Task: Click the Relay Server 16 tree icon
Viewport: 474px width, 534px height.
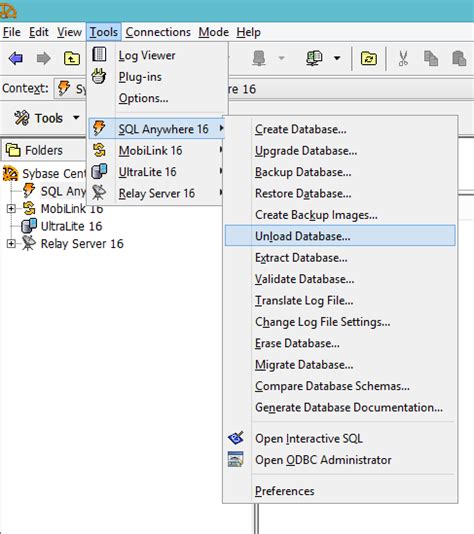Action: point(29,243)
